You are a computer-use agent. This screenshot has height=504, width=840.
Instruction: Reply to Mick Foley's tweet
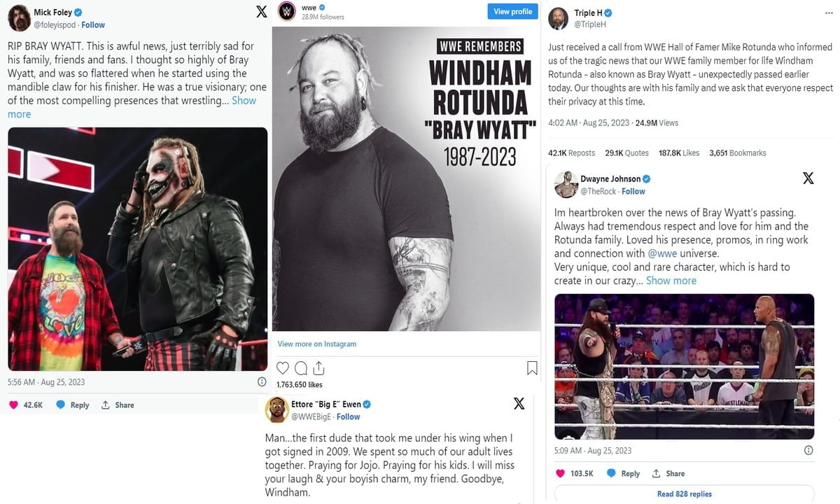pyautogui.click(x=73, y=405)
